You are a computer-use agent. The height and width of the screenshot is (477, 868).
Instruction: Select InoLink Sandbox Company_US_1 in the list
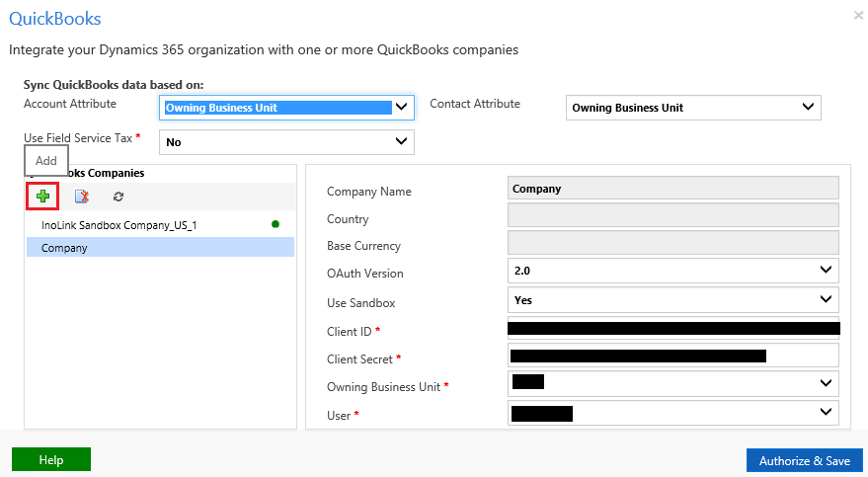pyautogui.click(x=161, y=224)
